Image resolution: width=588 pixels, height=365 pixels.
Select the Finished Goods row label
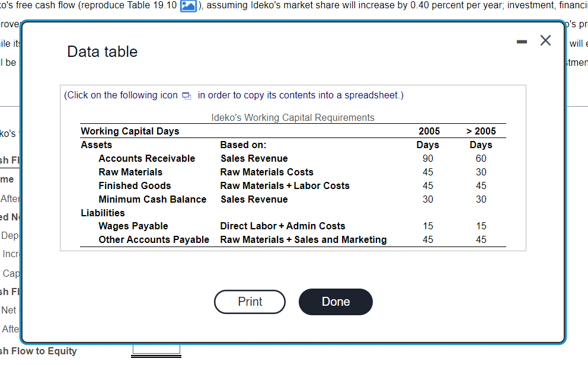pos(135,185)
